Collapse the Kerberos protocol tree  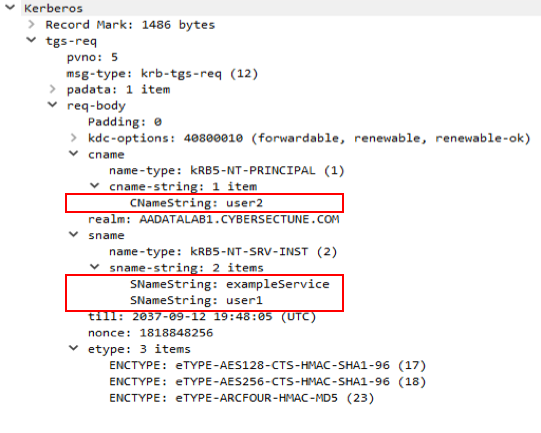pyautogui.click(x=10, y=7)
